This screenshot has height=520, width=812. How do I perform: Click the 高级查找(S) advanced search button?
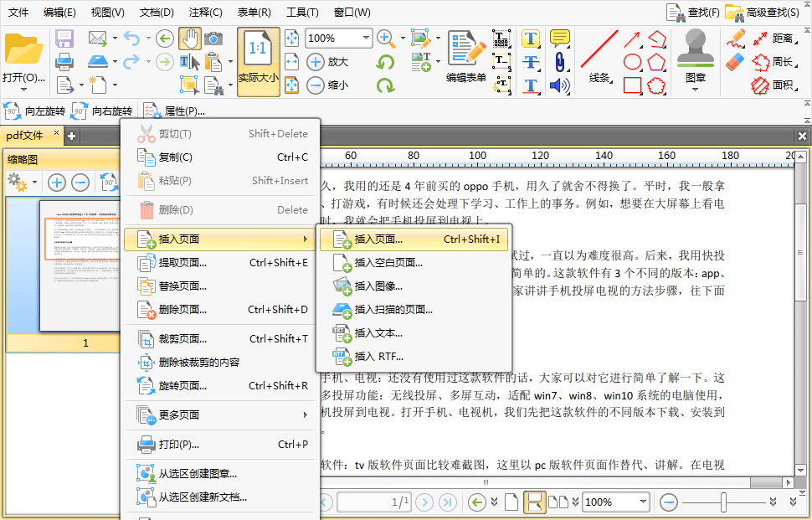[x=763, y=13]
